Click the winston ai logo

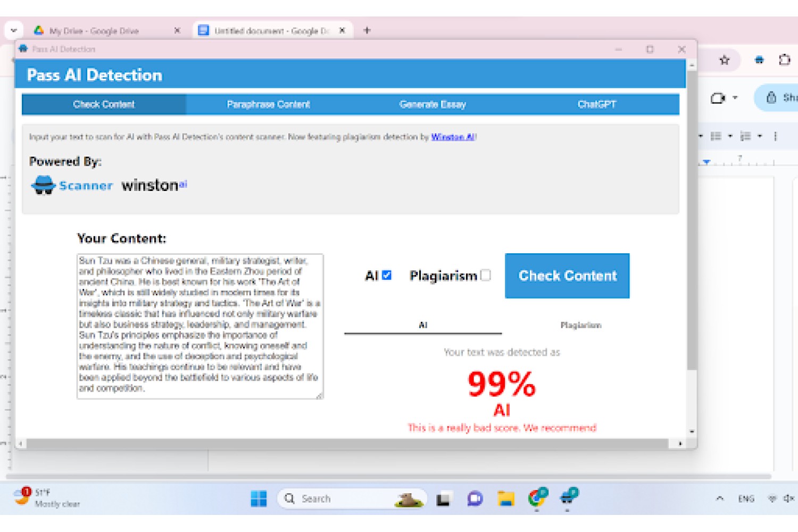point(154,185)
